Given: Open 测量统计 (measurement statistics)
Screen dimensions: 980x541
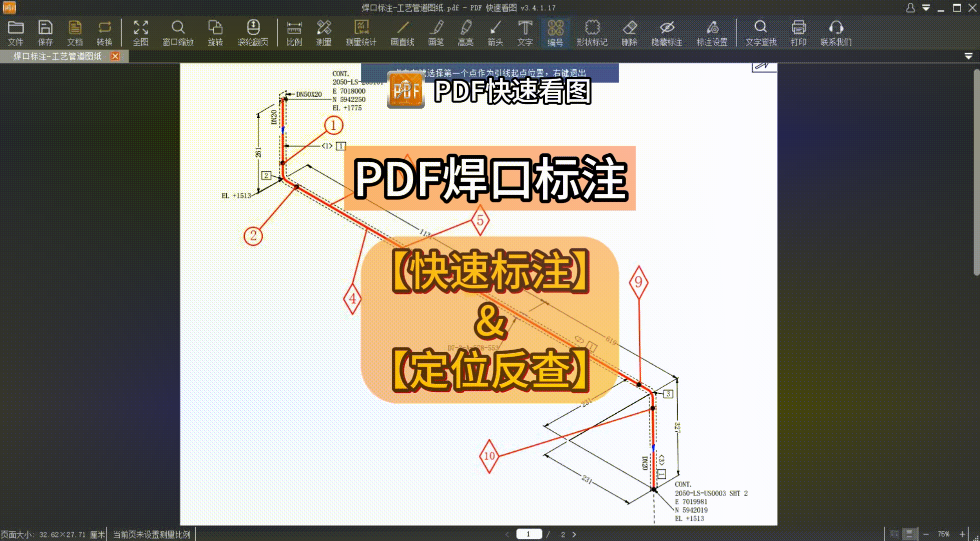Looking at the screenshot, I should pos(361,33).
